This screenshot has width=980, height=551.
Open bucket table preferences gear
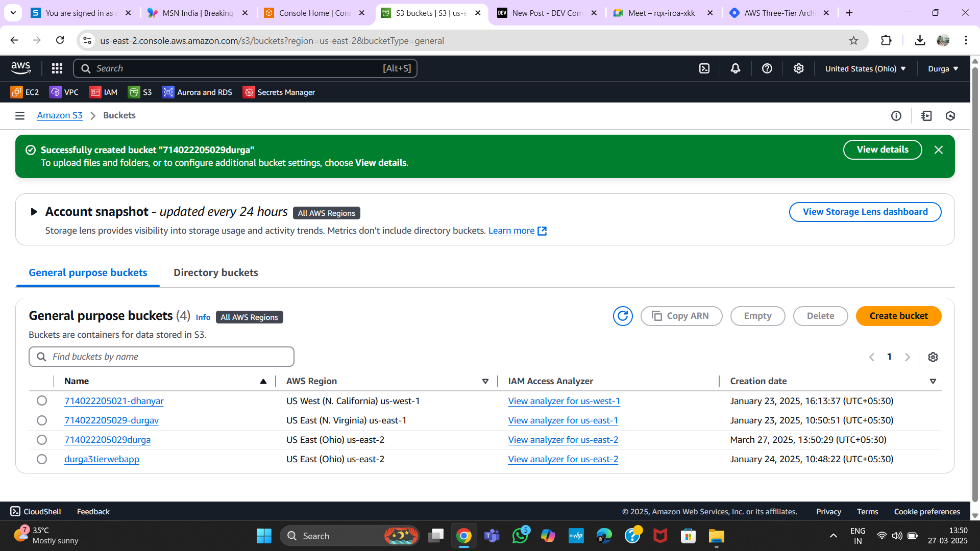(x=933, y=357)
